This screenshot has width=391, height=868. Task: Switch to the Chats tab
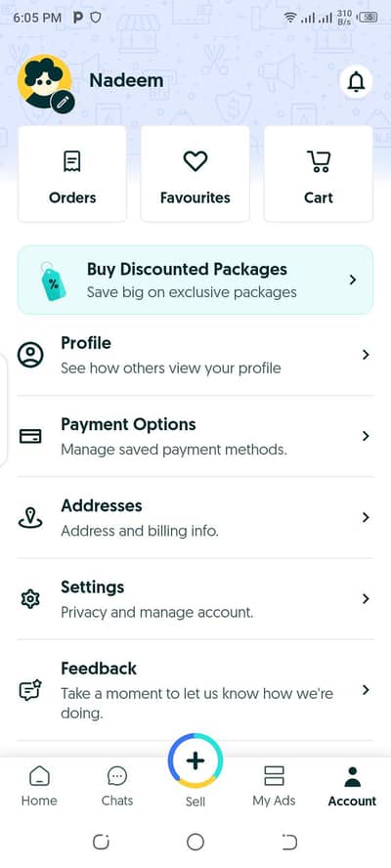click(x=117, y=786)
